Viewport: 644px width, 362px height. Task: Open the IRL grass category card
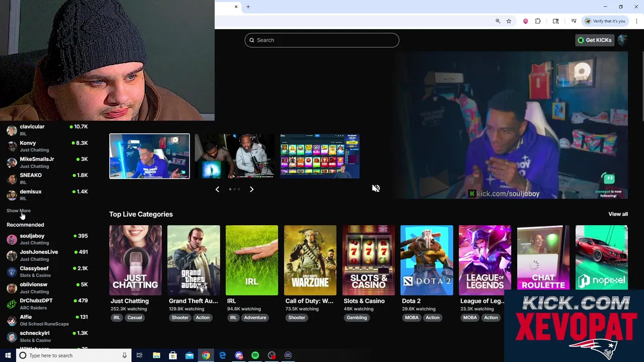pos(252,260)
